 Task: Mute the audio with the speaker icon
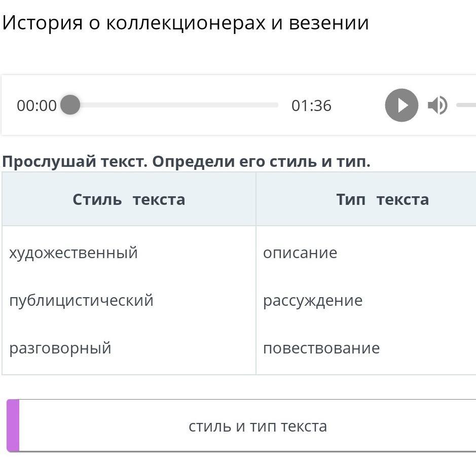pos(437,105)
